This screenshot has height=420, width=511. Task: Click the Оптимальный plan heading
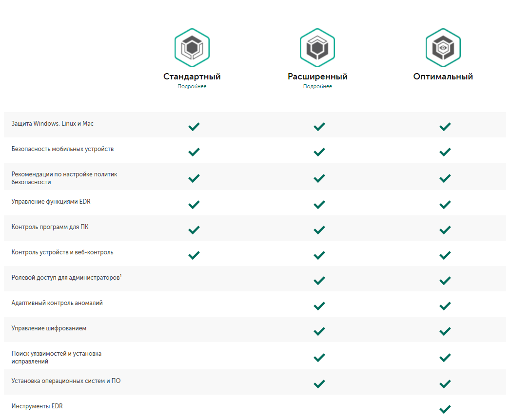coord(443,76)
